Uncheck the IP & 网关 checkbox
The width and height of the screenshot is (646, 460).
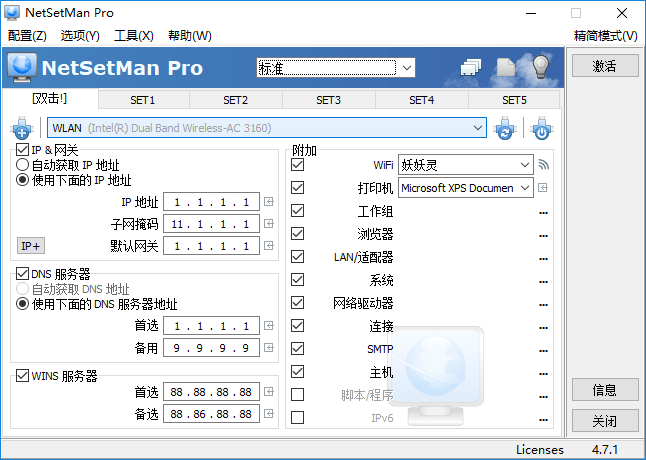22,149
